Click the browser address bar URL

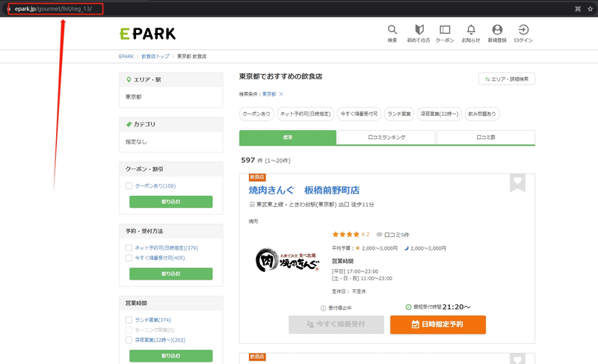pyautogui.click(x=55, y=9)
